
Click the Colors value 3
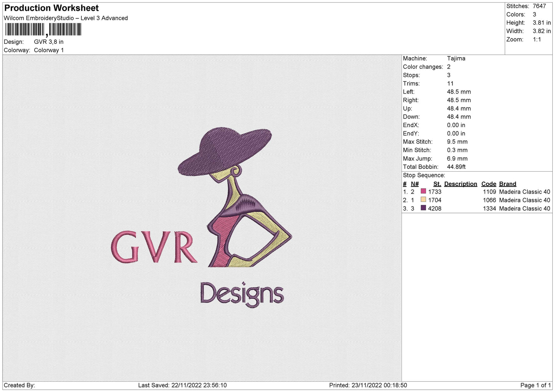(x=534, y=15)
